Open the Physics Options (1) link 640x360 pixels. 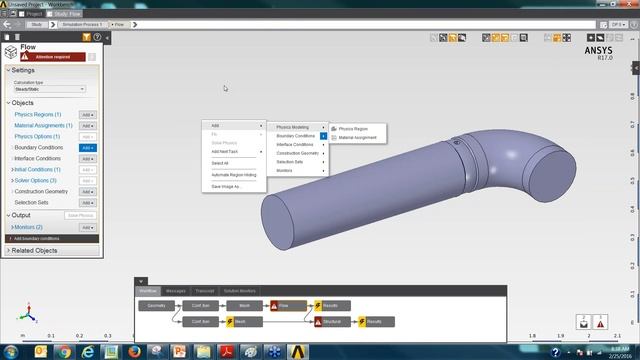[x=37, y=137]
